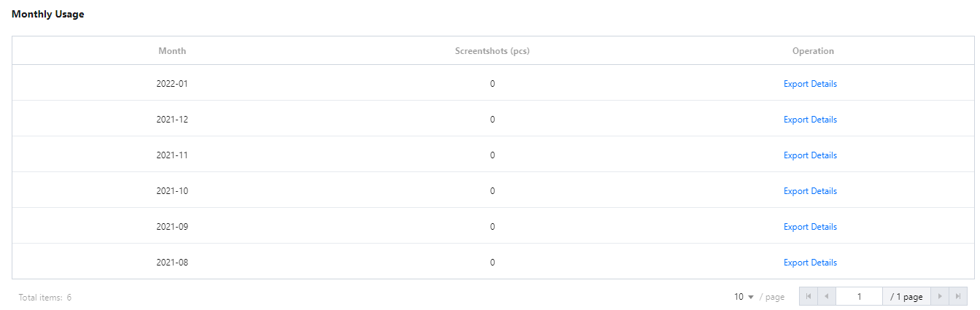The width and height of the screenshot is (980, 310).
Task: Go to the first page of results
Action: 808,297
